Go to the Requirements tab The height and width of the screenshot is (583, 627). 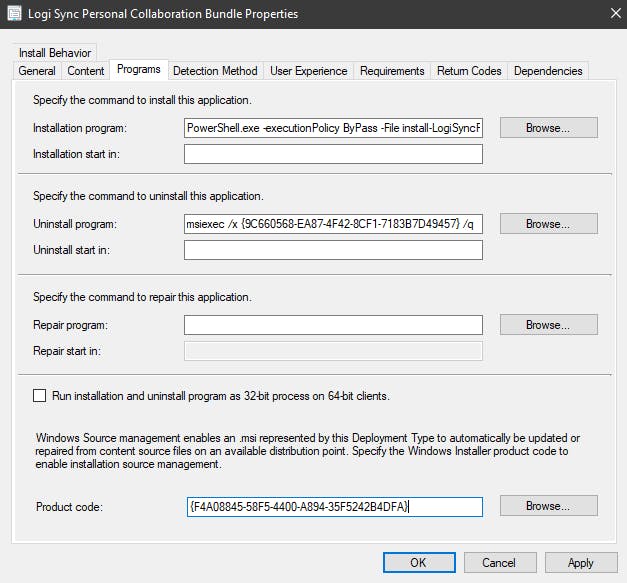tap(392, 71)
